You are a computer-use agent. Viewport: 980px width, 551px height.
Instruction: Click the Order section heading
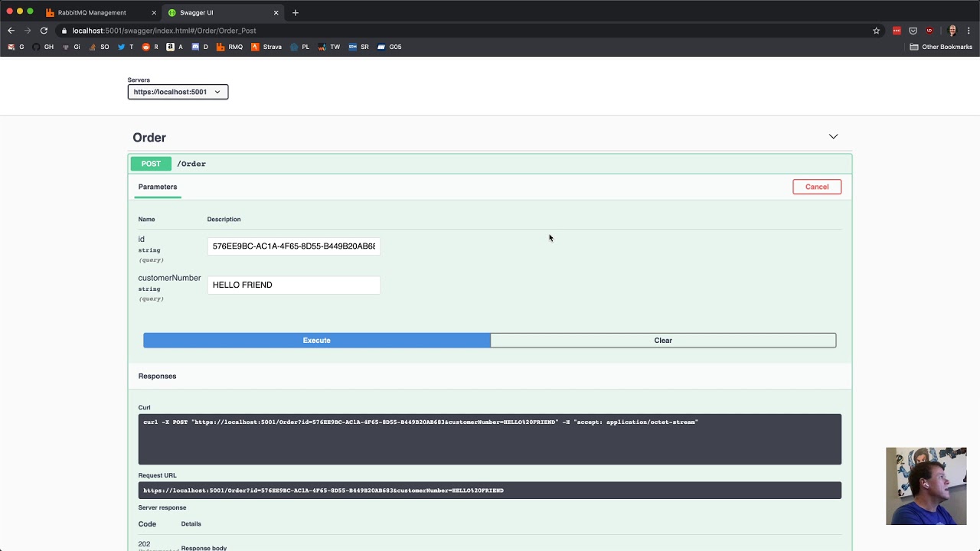click(149, 138)
